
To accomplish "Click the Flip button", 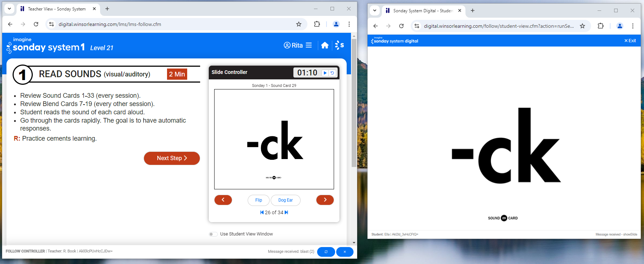I will pos(258,200).
